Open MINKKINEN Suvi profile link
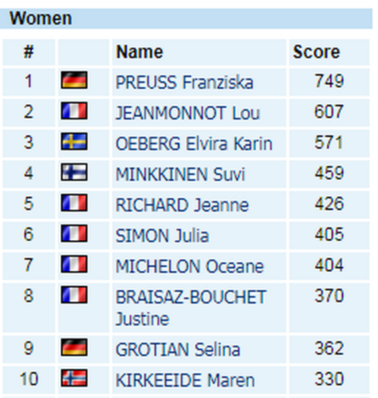Viewport: 378px width, 398px height. [x=180, y=174]
